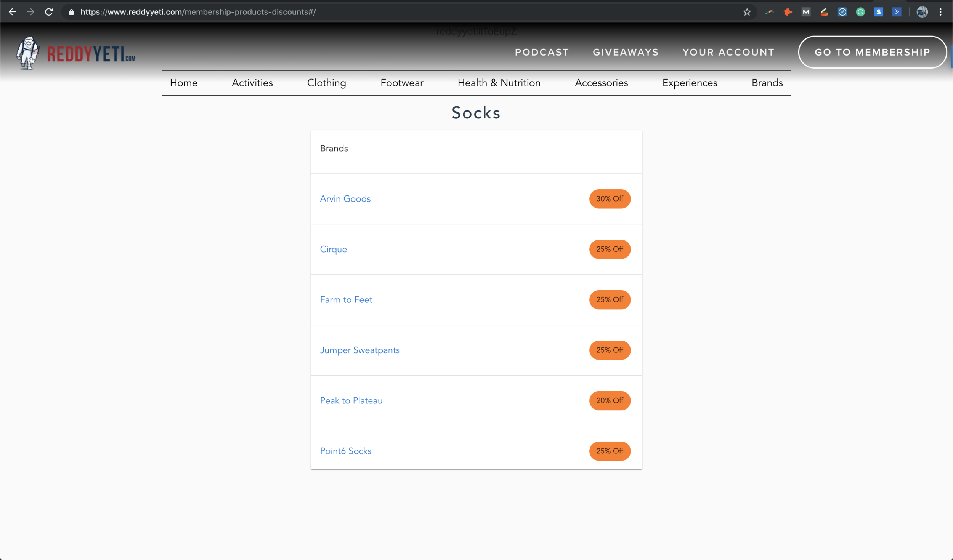Click Cirque 25% Off badge

point(610,249)
